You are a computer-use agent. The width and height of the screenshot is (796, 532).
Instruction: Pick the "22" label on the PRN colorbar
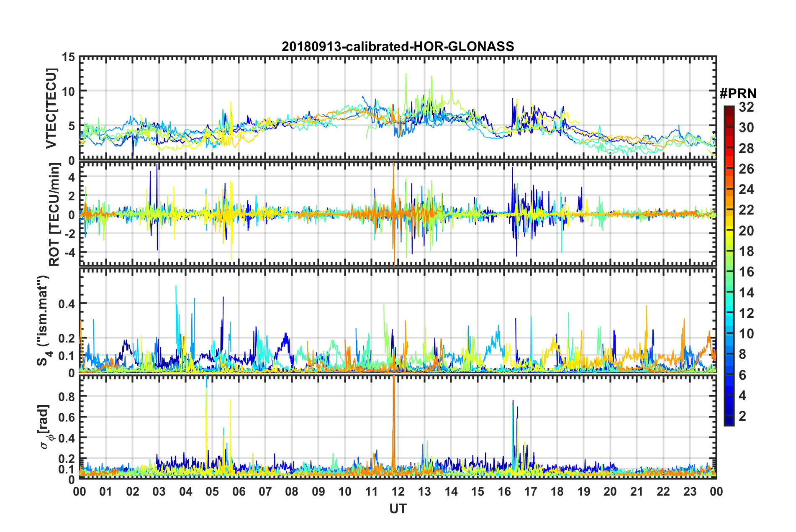[747, 210]
